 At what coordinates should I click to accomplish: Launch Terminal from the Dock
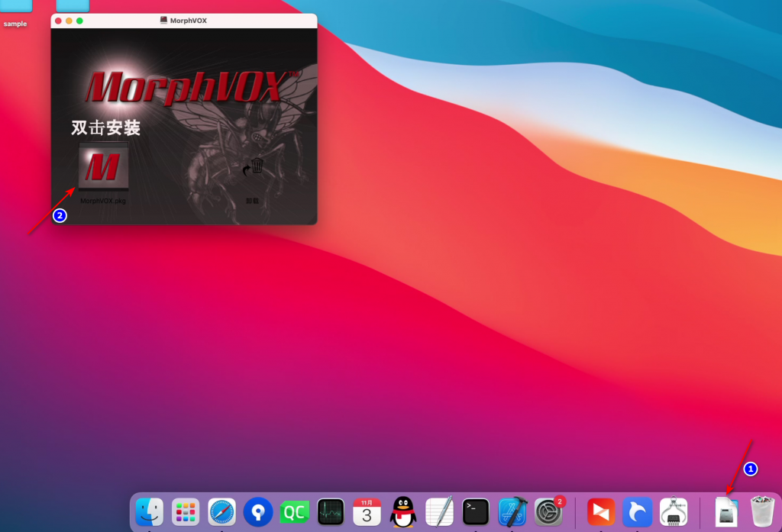[x=475, y=511]
